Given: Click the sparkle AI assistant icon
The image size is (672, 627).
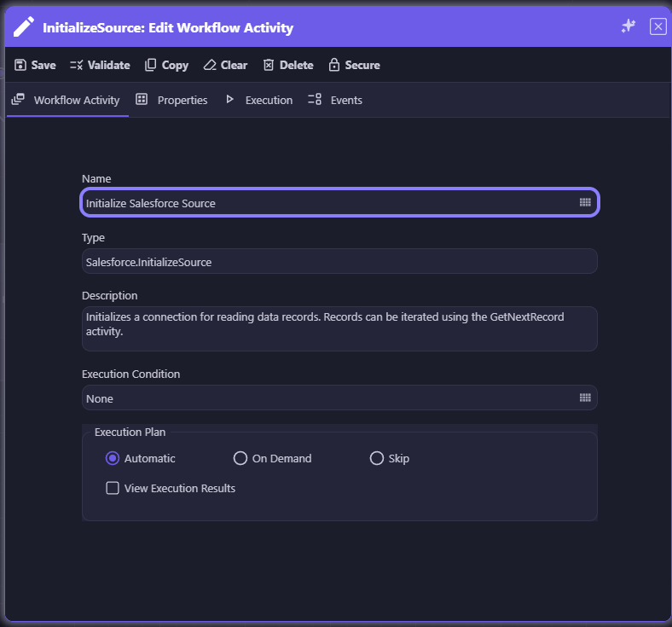Looking at the screenshot, I should point(629,26).
